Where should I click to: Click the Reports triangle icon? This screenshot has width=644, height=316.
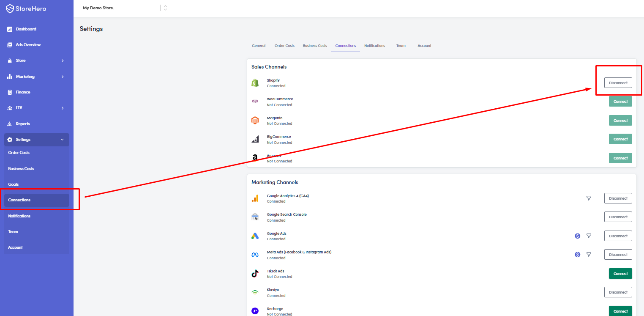[x=10, y=124]
